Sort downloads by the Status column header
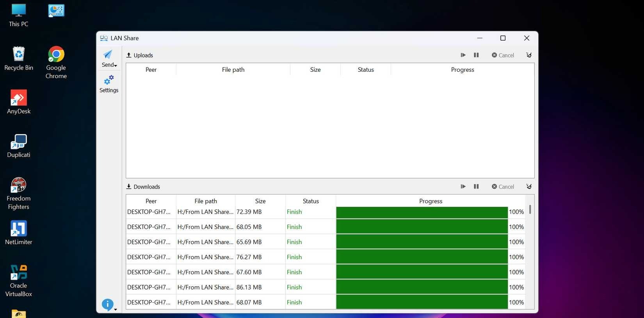The height and width of the screenshot is (318, 644). (311, 201)
